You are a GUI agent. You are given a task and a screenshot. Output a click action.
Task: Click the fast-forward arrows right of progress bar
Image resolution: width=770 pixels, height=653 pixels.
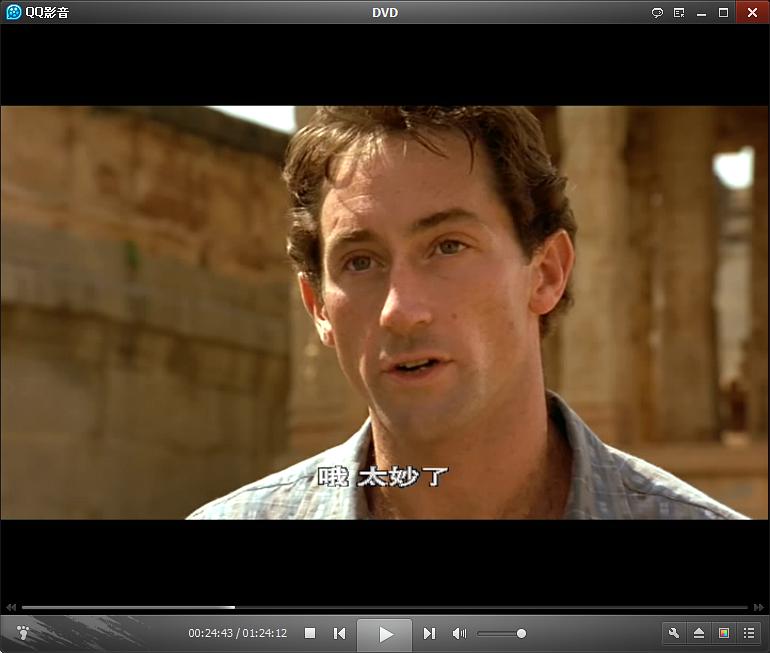(x=759, y=607)
